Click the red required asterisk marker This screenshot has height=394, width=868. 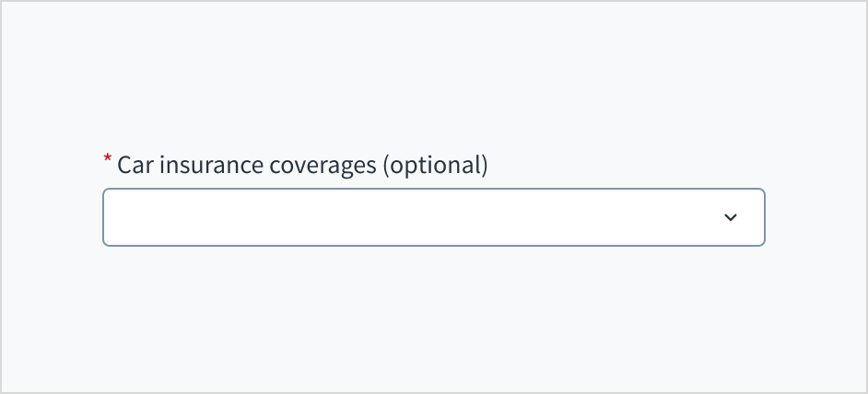(107, 161)
